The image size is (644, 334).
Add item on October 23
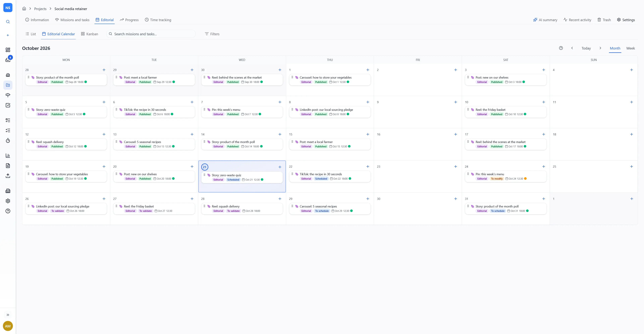click(455, 167)
